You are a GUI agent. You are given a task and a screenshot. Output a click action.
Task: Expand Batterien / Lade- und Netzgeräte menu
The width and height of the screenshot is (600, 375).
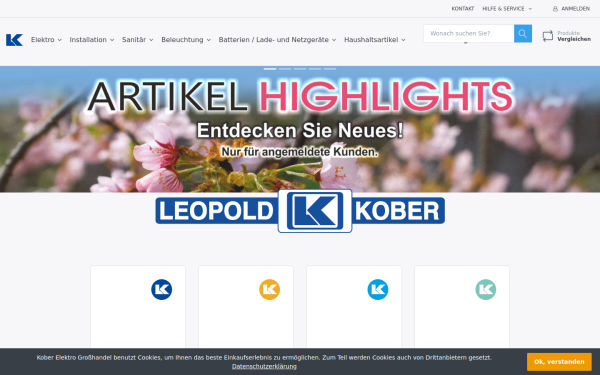(277, 40)
